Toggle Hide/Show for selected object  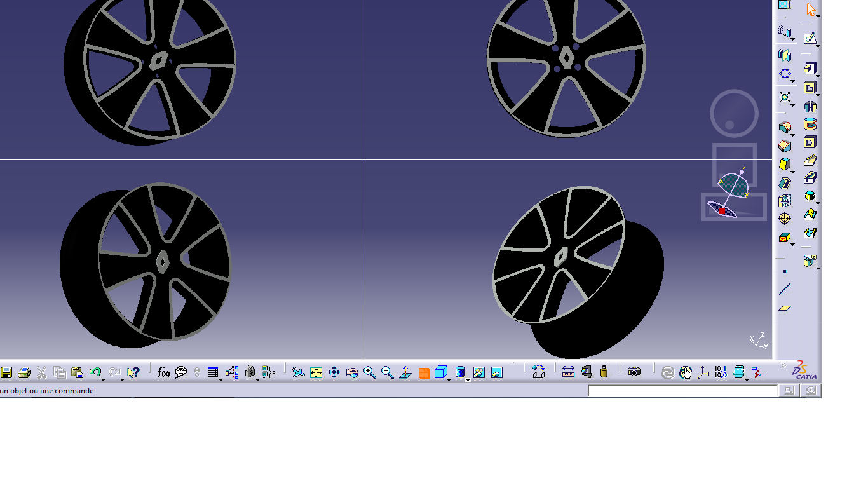[x=479, y=372]
